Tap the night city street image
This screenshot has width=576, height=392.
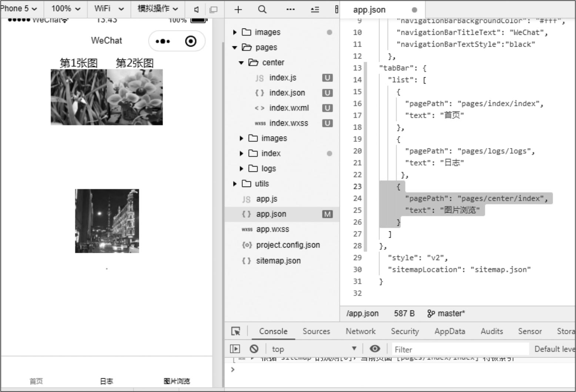point(107,221)
